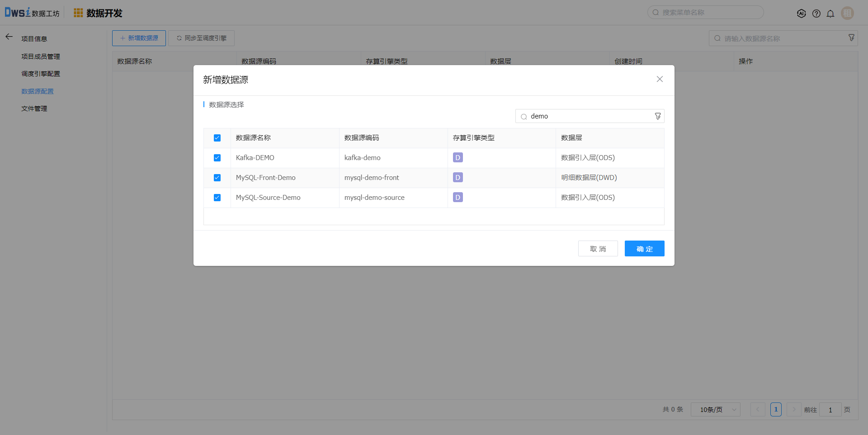Image resolution: width=868 pixels, height=435 pixels.
Task: Close the 新增数据源 dialog
Action: tap(660, 79)
